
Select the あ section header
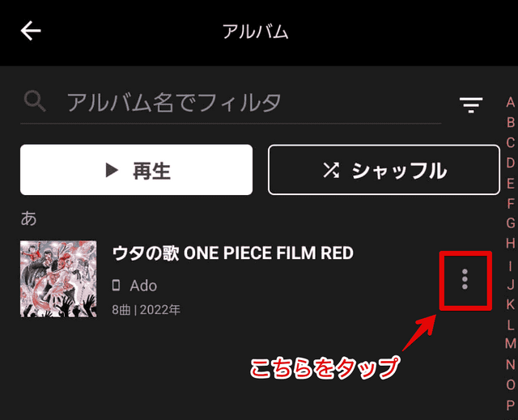coord(28,218)
